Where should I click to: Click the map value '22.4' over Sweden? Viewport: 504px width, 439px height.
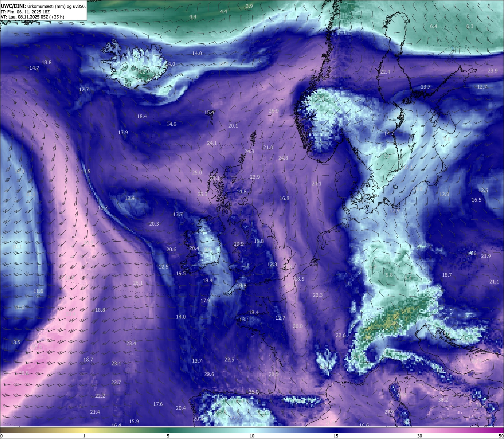pos(385,72)
